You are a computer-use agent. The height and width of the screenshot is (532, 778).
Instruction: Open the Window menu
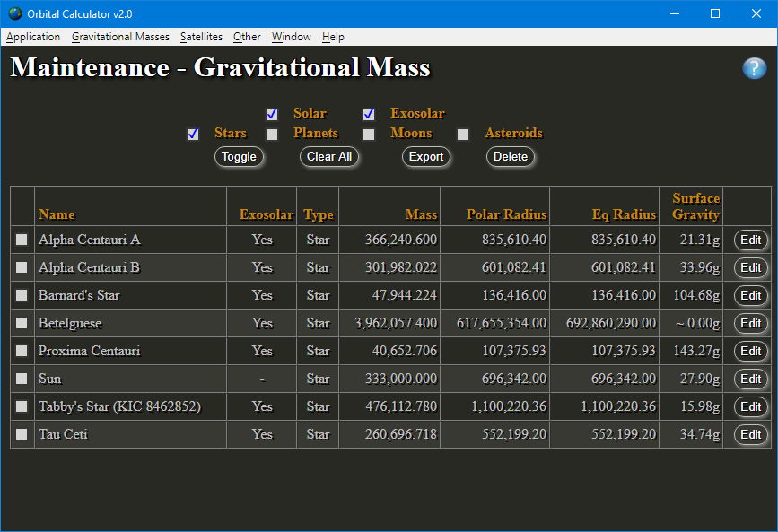(x=292, y=37)
